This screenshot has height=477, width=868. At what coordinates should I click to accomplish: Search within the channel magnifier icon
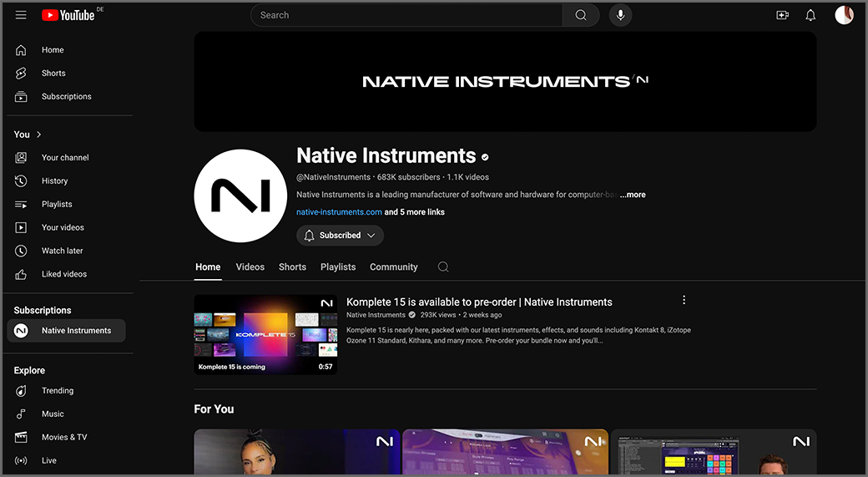tap(443, 267)
